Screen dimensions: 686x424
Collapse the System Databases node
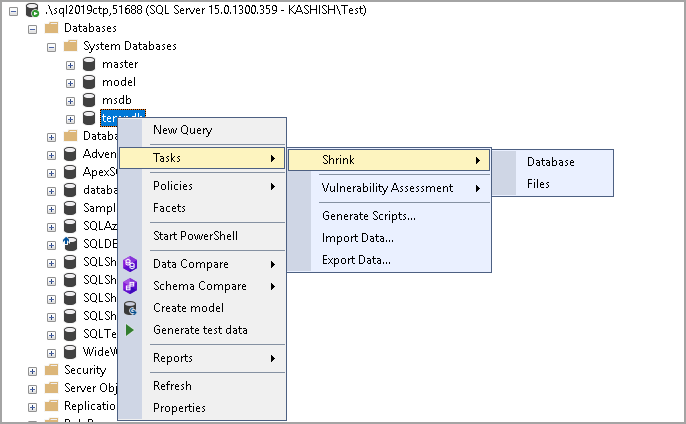click(x=52, y=46)
